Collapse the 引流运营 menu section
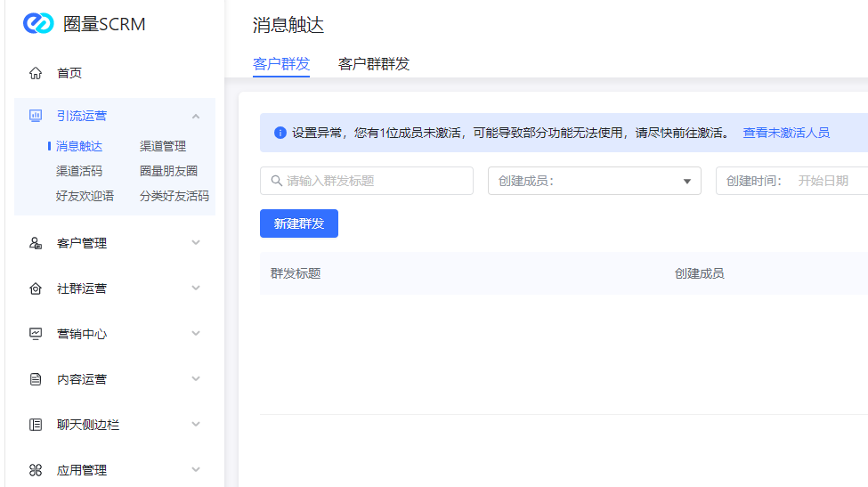The height and width of the screenshot is (487, 868). point(196,116)
